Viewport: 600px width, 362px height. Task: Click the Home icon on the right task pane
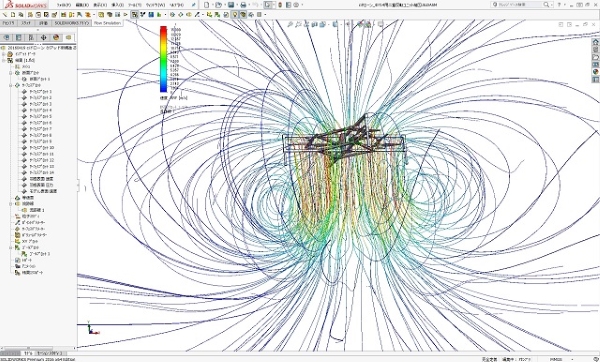pos(595,42)
